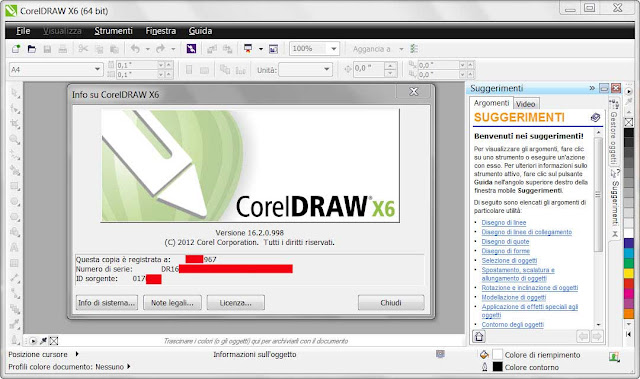Click the Suggerimenti home icon
Screen dimensions: 640x379
(x=479, y=337)
